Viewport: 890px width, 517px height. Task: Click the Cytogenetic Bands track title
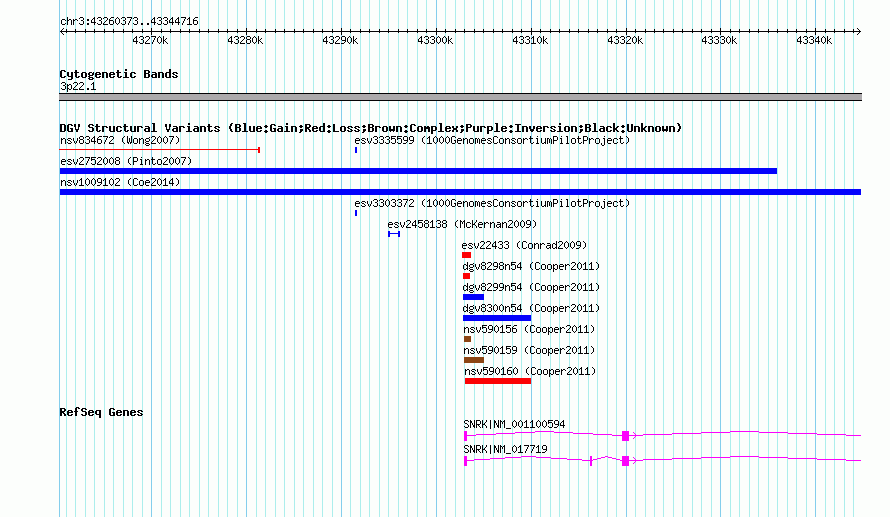pos(119,74)
